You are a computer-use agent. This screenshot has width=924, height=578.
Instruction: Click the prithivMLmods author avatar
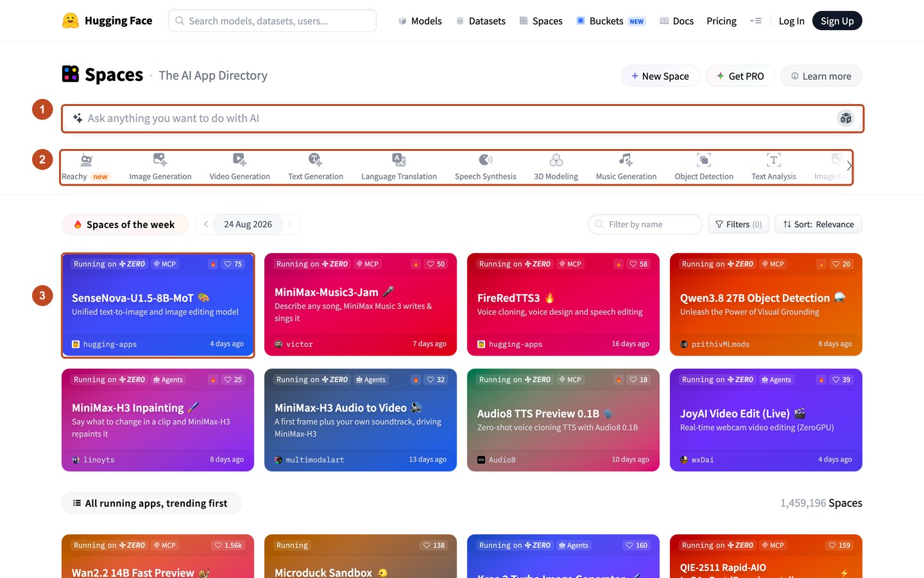pyautogui.click(x=684, y=344)
